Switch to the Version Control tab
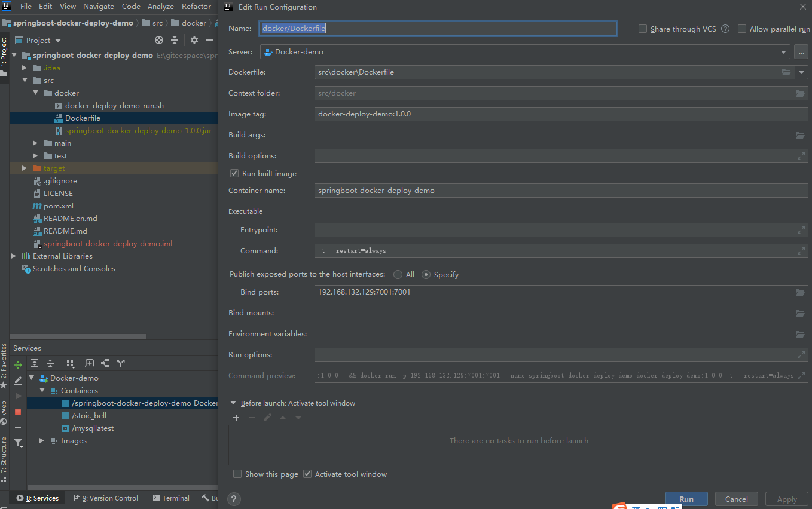 point(105,498)
